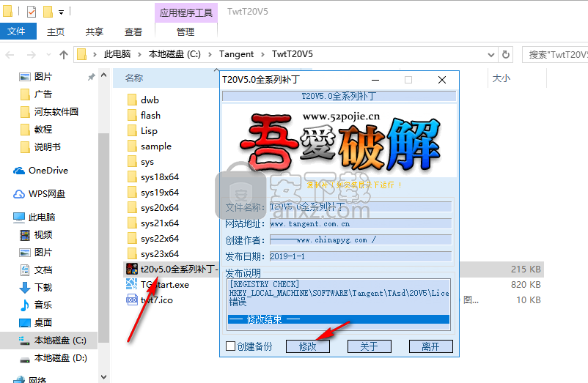Select the Lisp folder
This screenshot has width=588, height=383.
[x=149, y=130]
